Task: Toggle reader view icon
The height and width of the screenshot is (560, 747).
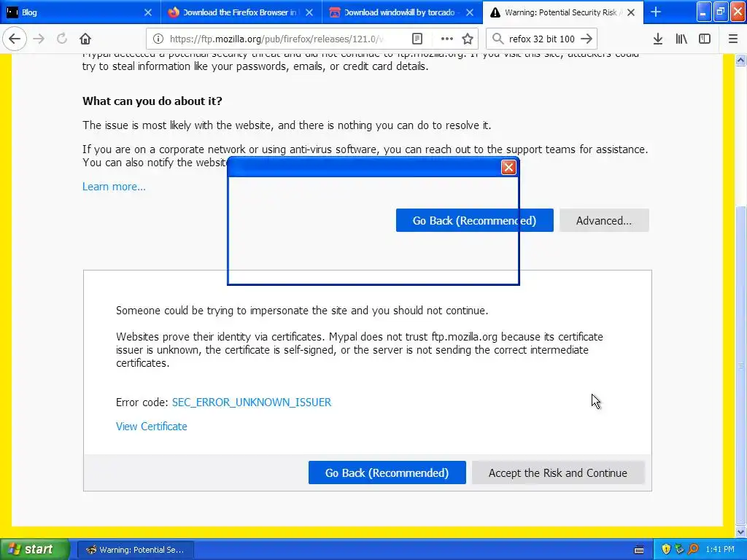Action: pyautogui.click(x=417, y=39)
